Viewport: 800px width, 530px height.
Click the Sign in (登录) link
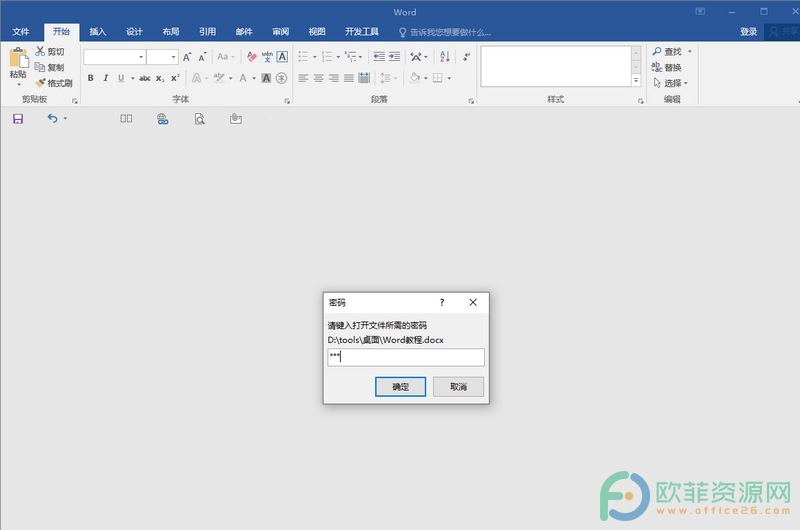pos(748,32)
